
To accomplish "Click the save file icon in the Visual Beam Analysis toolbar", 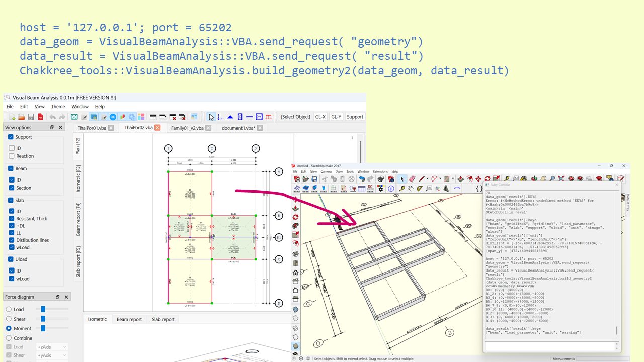I will pos(31,117).
